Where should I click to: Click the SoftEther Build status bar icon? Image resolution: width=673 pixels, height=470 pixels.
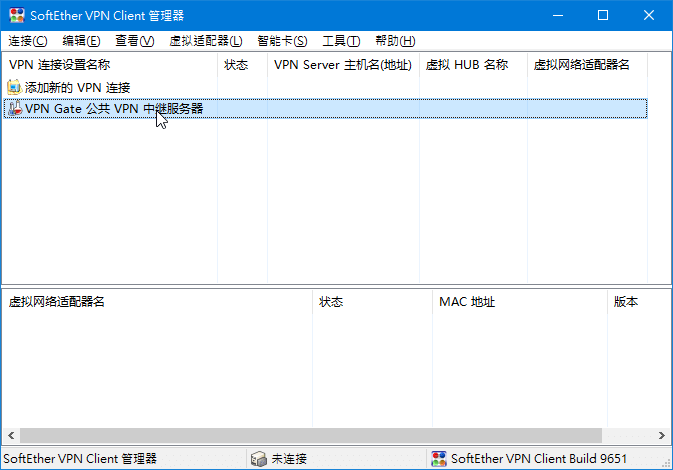click(x=438, y=459)
